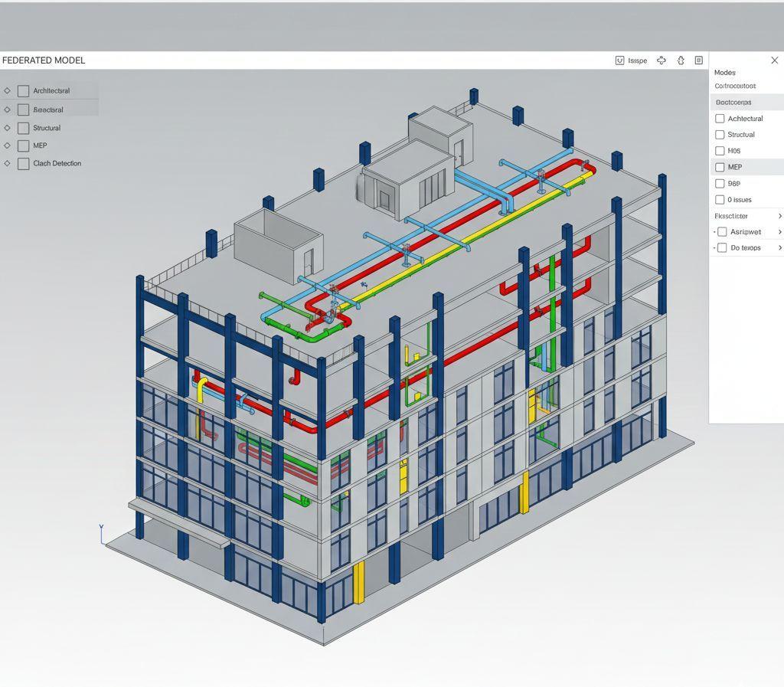
Task: Click the 'Achtectural' label in Modes panel
Action: (745, 119)
